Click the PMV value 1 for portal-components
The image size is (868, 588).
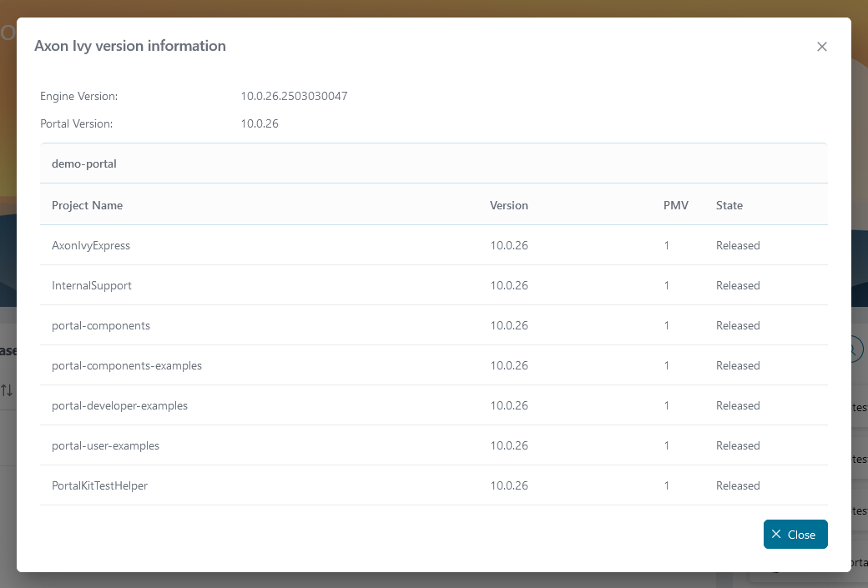coord(667,326)
